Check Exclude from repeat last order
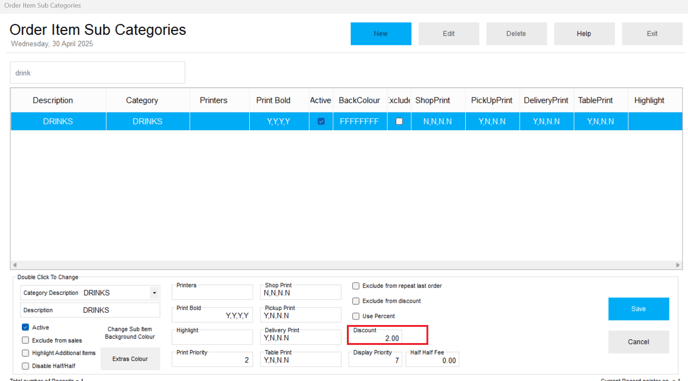The height and width of the screenshot is (381, 688). coord(356,286)
